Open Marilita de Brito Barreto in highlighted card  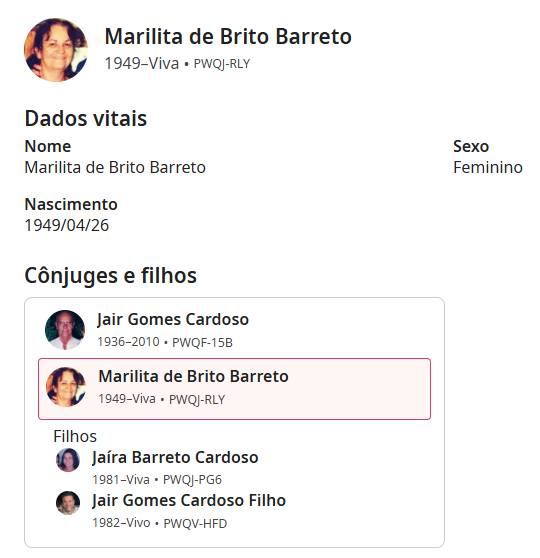[x=193, y=376]
